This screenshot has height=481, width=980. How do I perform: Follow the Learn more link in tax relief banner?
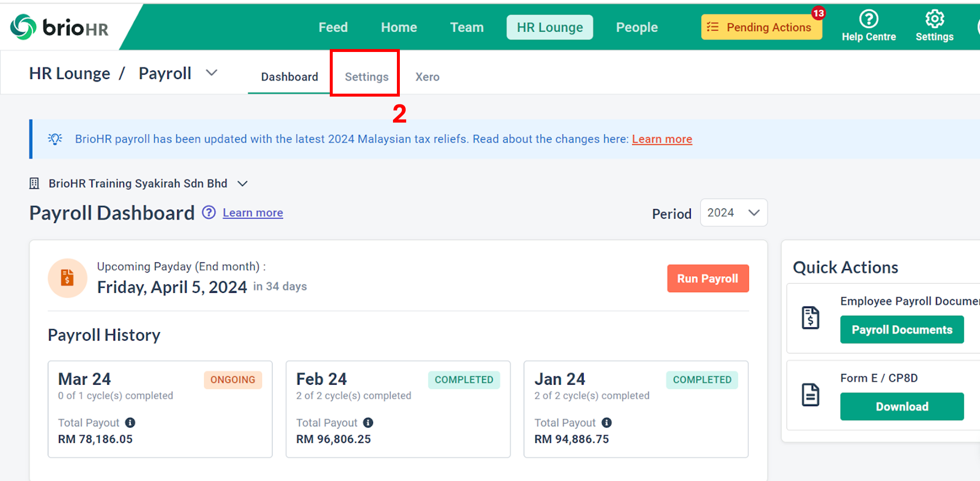tap(662, 139)
